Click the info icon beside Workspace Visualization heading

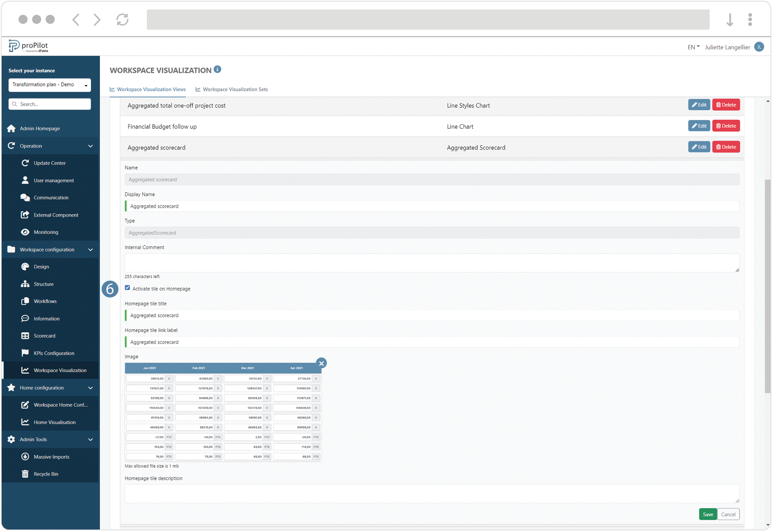click(x=217, y=69)
